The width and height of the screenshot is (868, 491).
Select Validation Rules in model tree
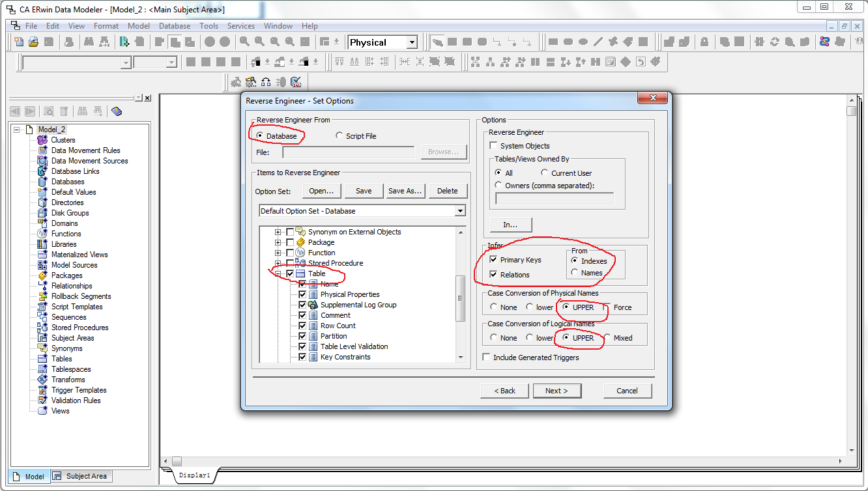tap(76, 400)
